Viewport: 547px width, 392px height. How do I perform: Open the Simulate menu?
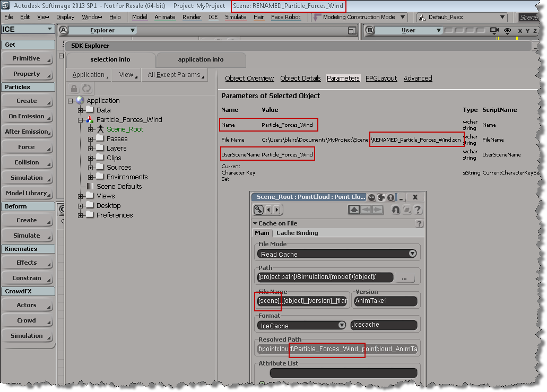point(236,17)
